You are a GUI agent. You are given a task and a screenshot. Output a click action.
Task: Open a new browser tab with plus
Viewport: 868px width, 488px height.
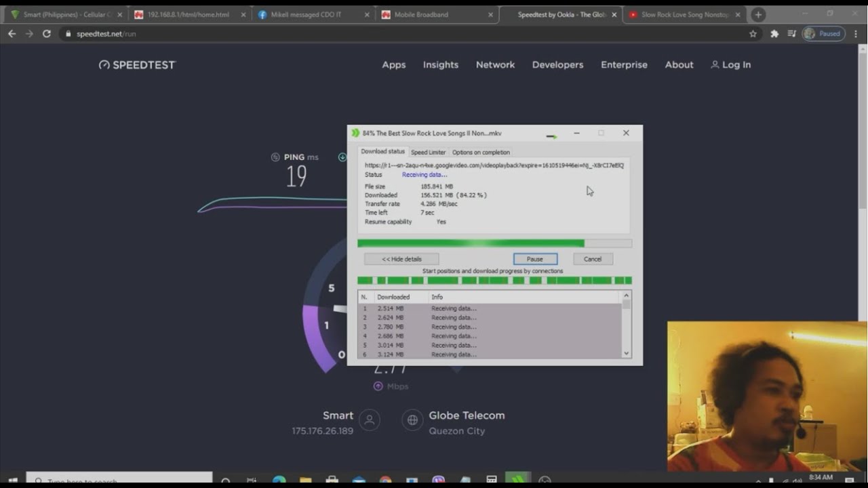tap(758, 14)
